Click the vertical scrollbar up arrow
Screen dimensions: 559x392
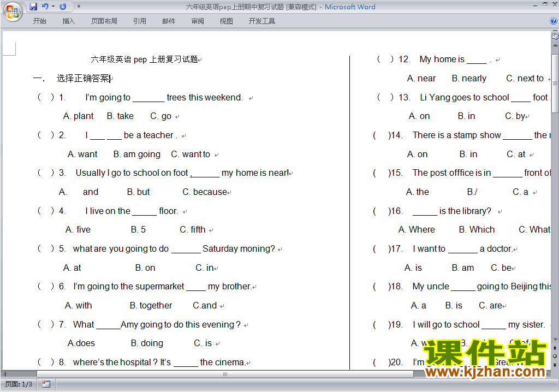click(555, 46)
